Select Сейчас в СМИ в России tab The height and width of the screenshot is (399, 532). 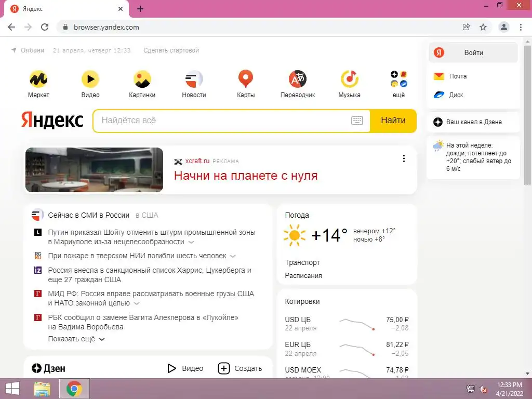tap(88, 215)
